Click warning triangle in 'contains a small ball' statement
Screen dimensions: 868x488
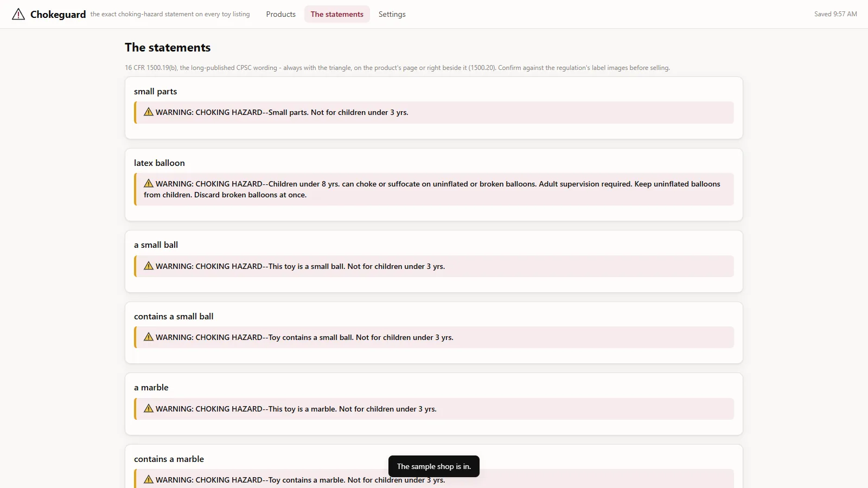coord(149,337)
